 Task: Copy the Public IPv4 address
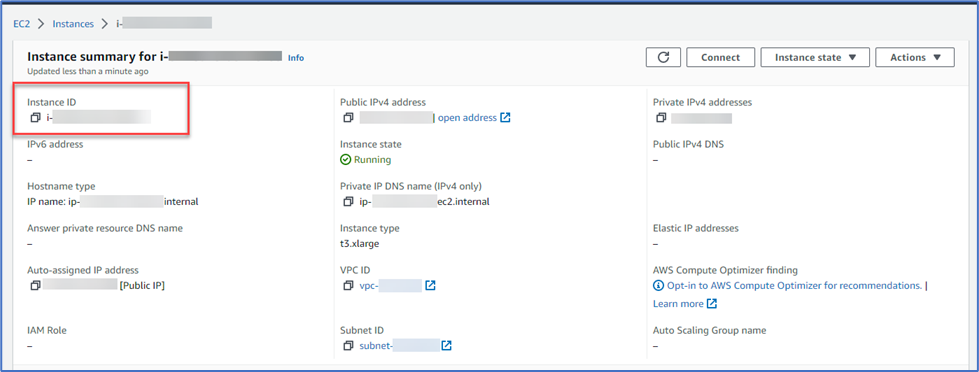pos(348,117)
